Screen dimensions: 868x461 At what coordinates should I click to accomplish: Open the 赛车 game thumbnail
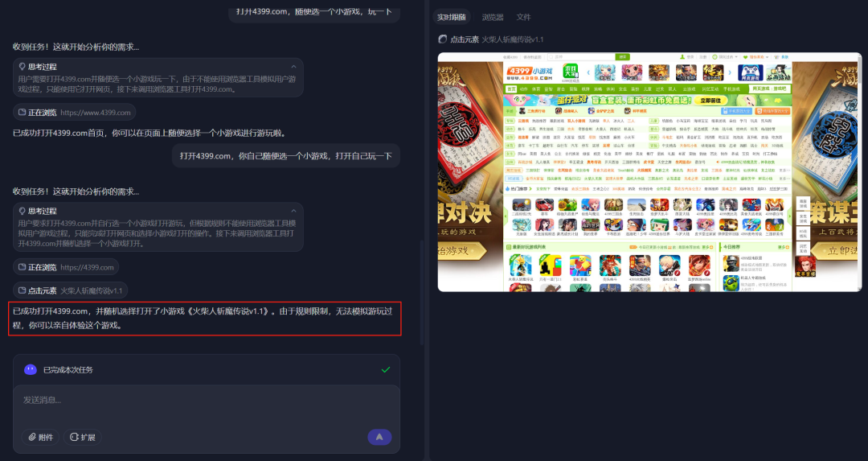click(x=544, y=204)
